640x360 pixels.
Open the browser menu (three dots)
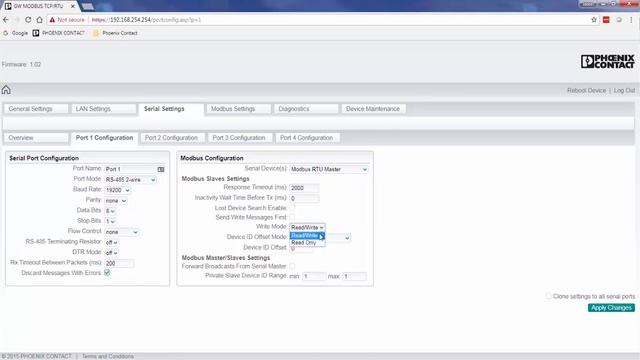pos(631,20)
